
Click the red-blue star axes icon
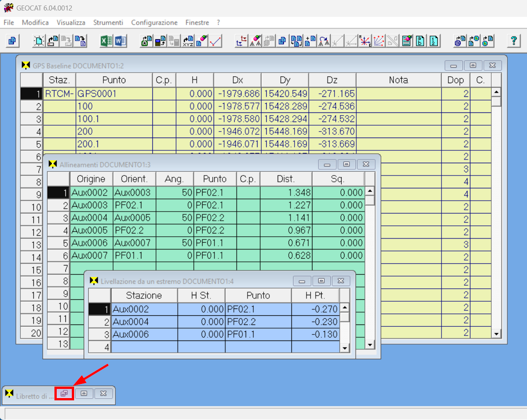[x=365, y=41]
